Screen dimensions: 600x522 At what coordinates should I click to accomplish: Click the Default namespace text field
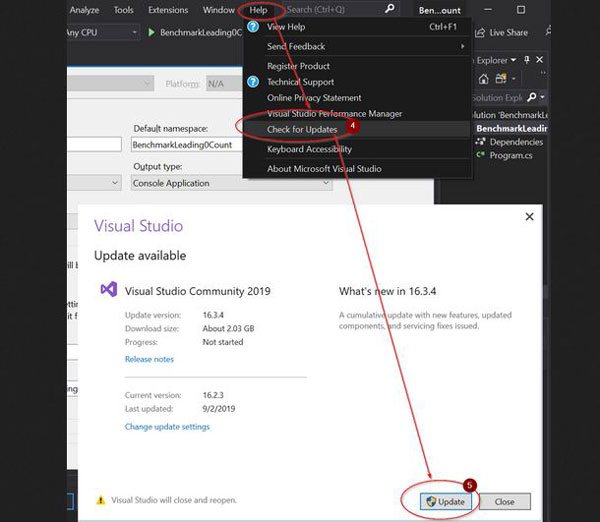coord(188,145)
